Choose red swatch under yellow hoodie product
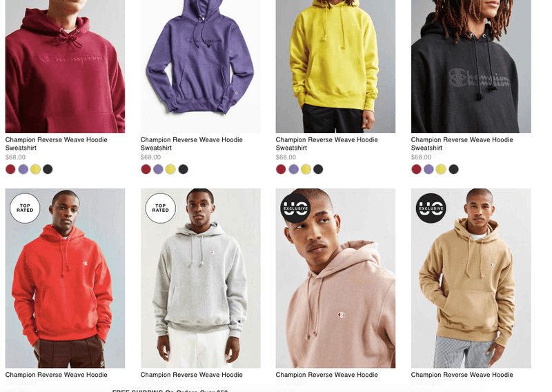This screenshot has width=552, height=392. click(281, 169)
